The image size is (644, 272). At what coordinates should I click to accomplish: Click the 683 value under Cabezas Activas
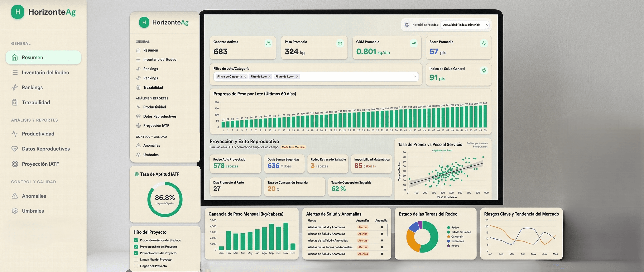pyautogui.click(x=221, y=52)
